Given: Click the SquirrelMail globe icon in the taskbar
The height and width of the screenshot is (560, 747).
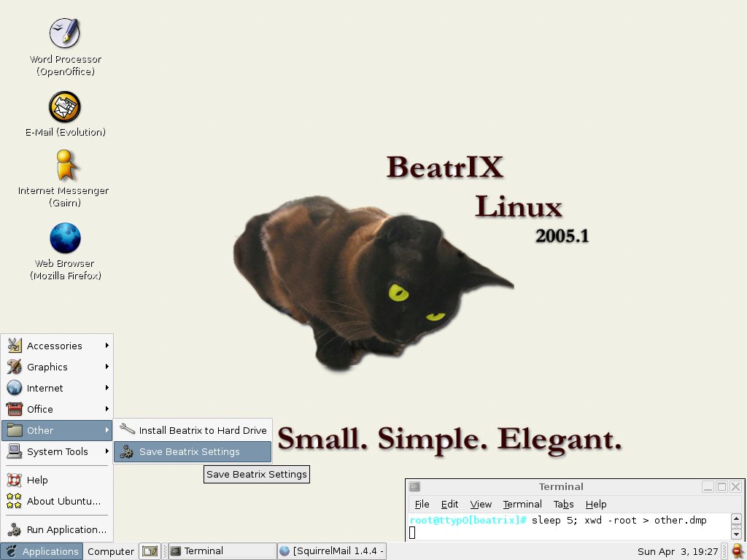Looking at the screenshot, I should pos(285,551).
